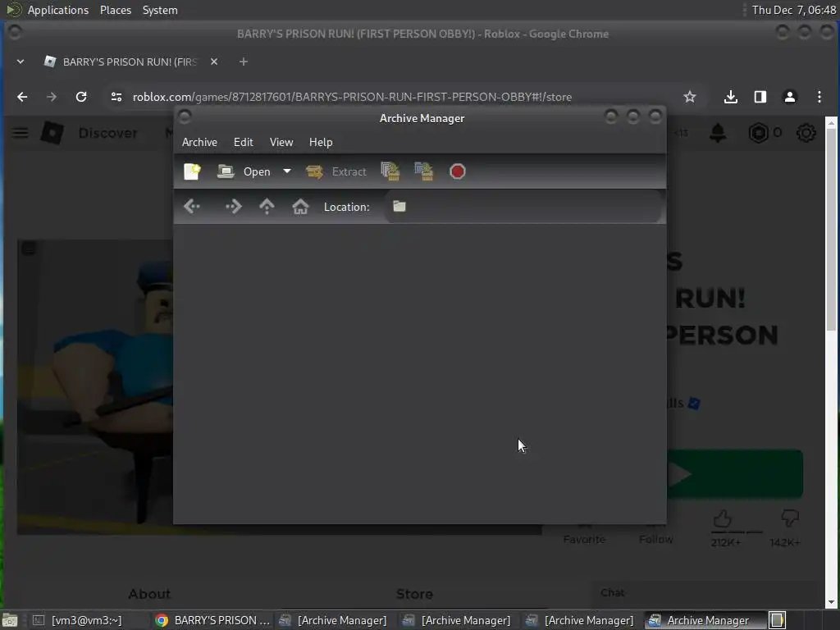Add a folder to archive icon
Screen dimensions: 840x630
[x=424, y=171]
